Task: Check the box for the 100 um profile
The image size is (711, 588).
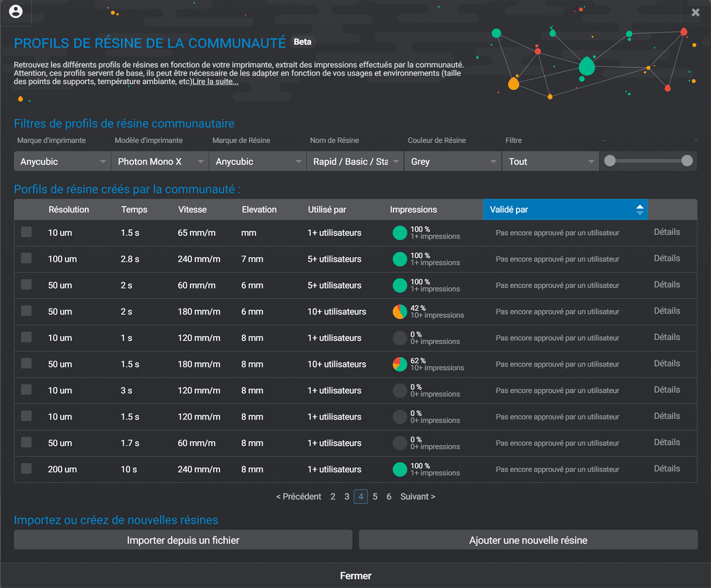Action: click(x=27, y=258)
